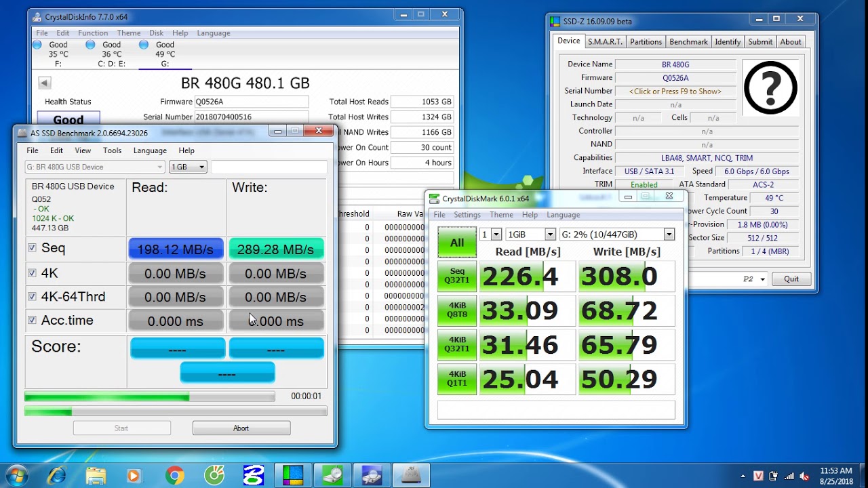Click the CrystalDiskInfo title bar icon
The height and width of the screenshot is (488, 868).
[x=37, y=17]
